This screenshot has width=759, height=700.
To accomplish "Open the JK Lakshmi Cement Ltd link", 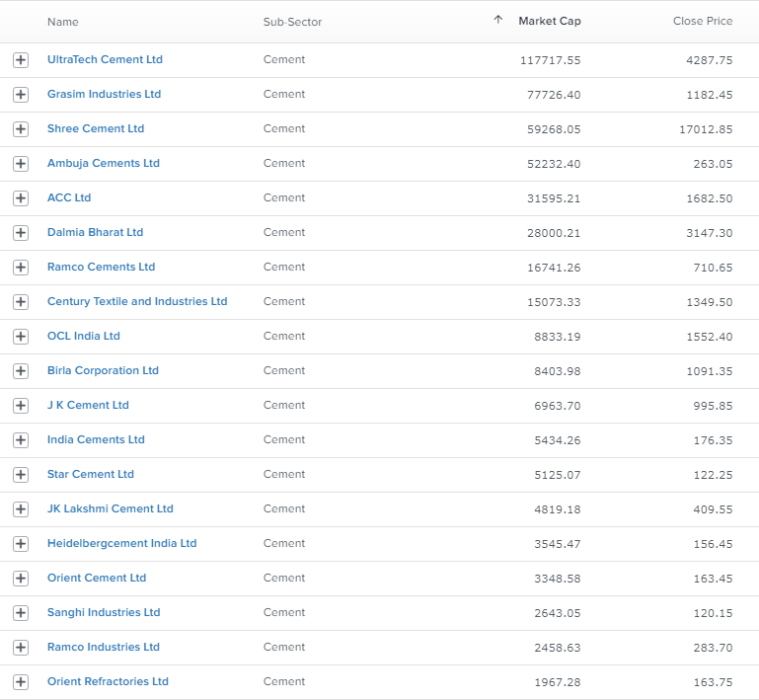I will 110,508.
